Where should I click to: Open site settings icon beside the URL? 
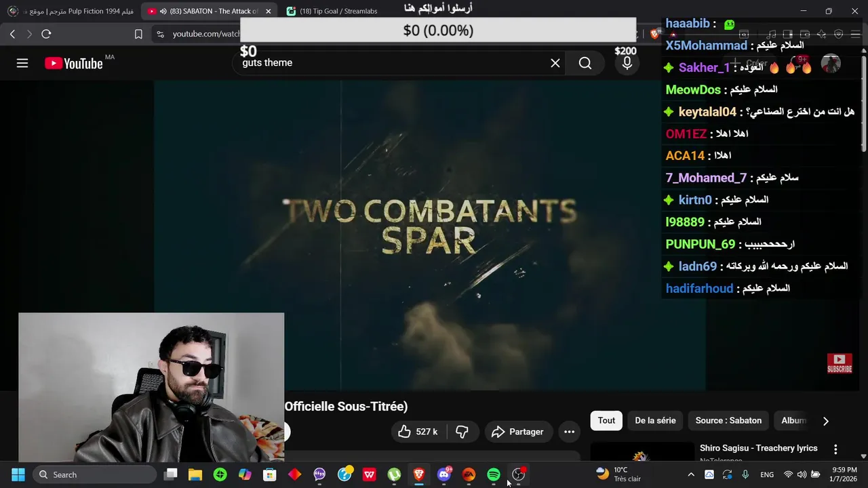160,34
